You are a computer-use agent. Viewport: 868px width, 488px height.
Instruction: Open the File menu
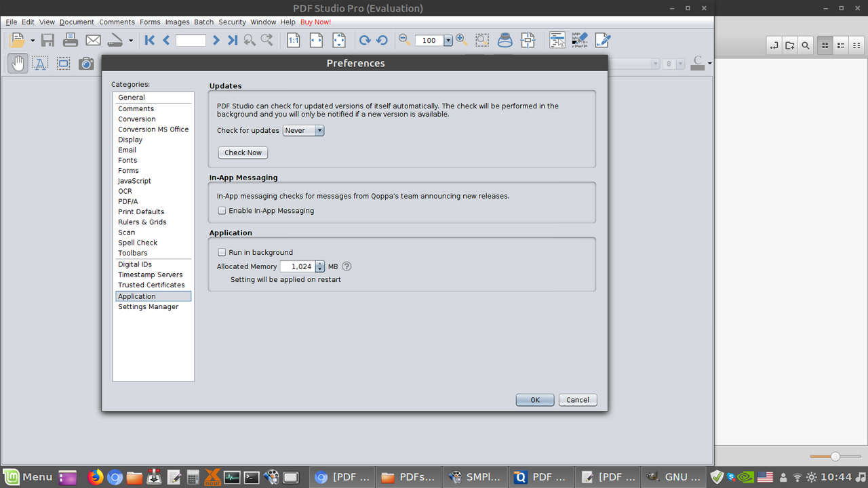tap(12, 22)
